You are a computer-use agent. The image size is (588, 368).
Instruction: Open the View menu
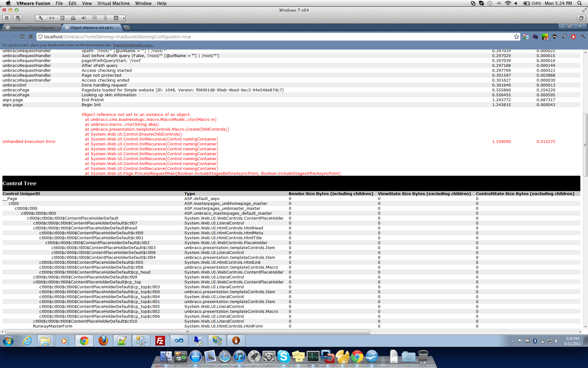tap(87, 3)
